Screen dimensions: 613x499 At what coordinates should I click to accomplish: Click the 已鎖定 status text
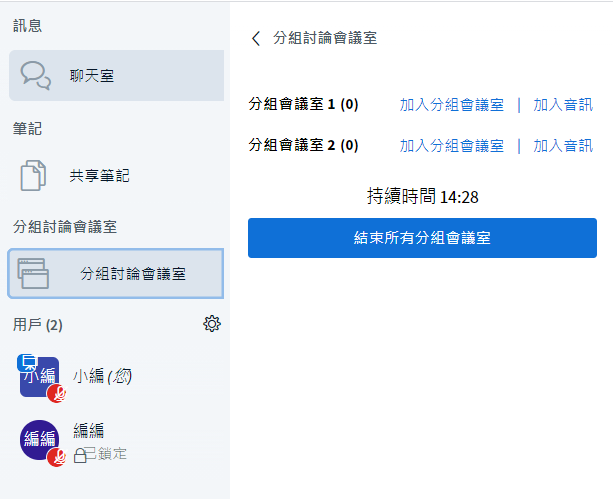click(x=106, y=454)
